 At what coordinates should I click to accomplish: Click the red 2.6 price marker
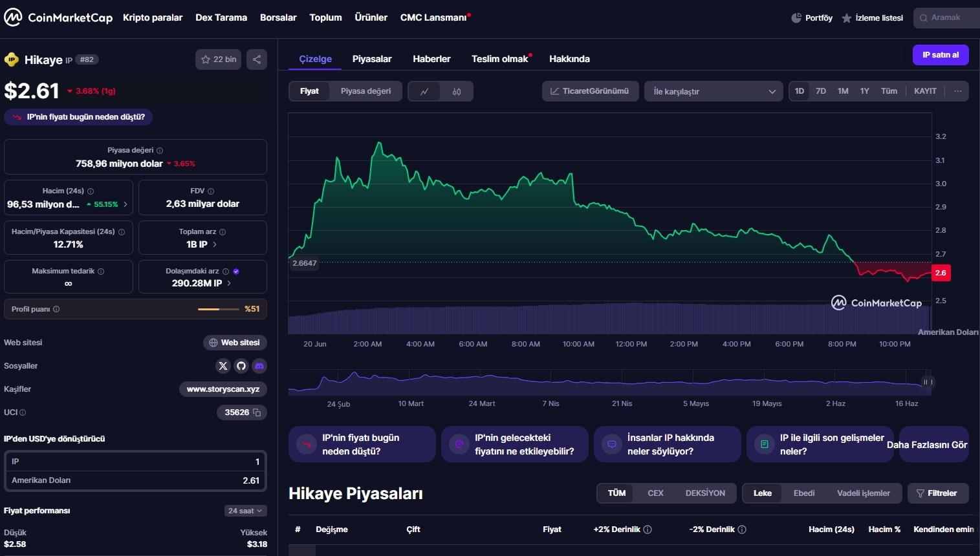941,273
